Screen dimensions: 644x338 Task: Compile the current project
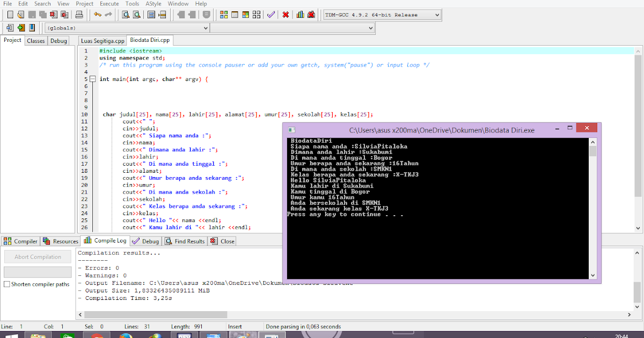click(224, 14)
